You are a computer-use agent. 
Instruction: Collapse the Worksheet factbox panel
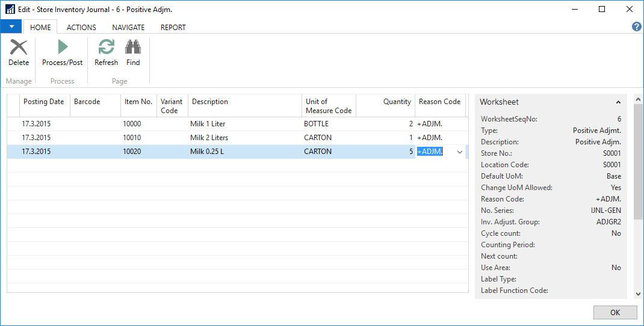coord(618,102)
